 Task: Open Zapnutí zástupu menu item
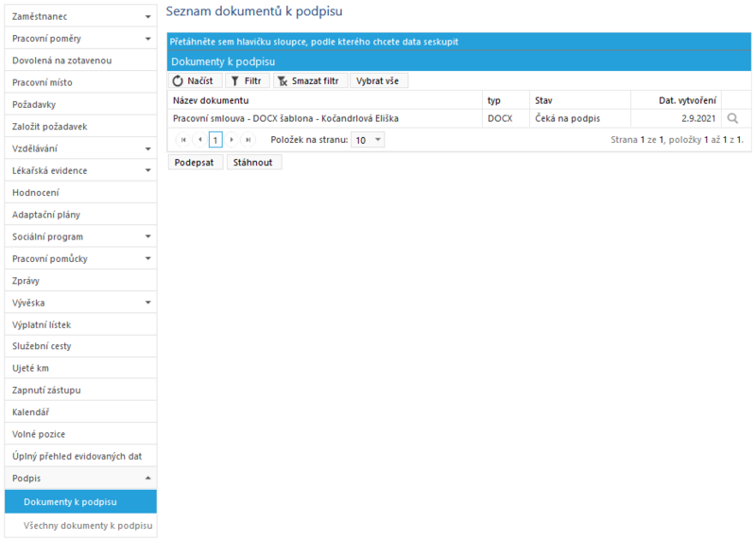80,390
